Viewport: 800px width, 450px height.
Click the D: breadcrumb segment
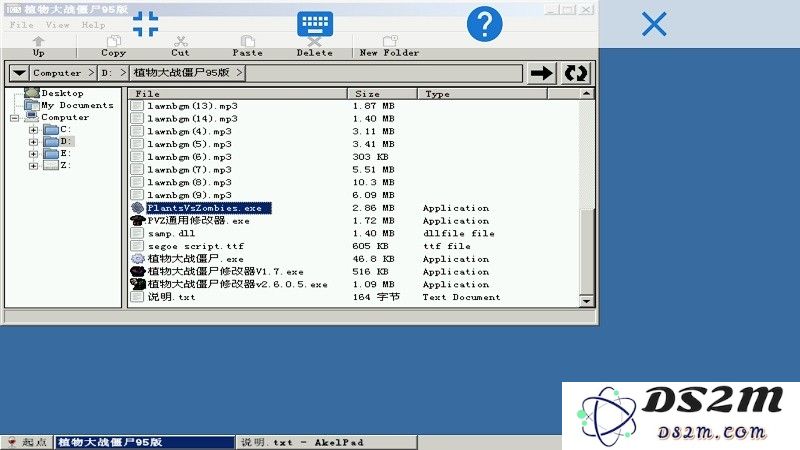coord(107,73)
